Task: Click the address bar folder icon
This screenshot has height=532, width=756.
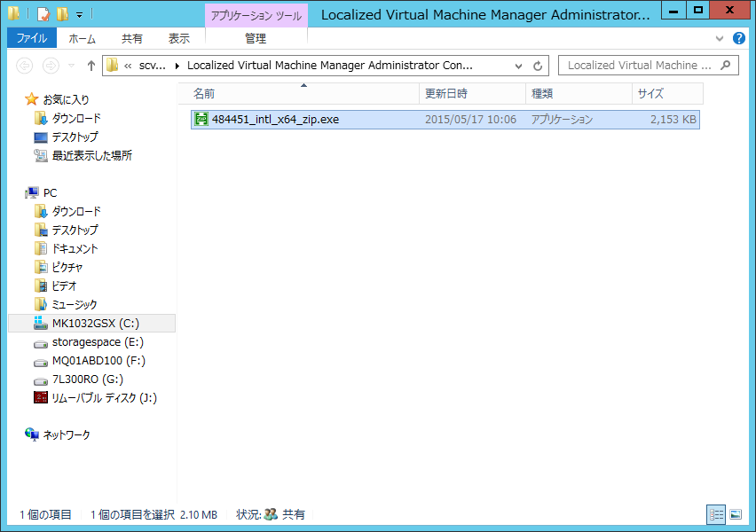Action: coord(113,65)
